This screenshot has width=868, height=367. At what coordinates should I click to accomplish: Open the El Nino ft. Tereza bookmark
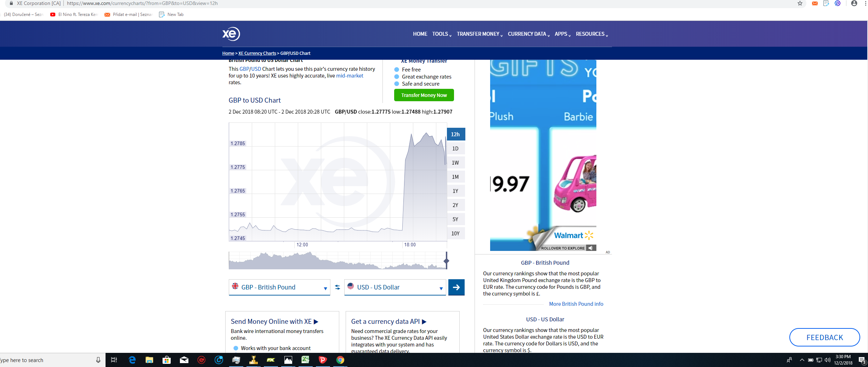pos(74,15)
